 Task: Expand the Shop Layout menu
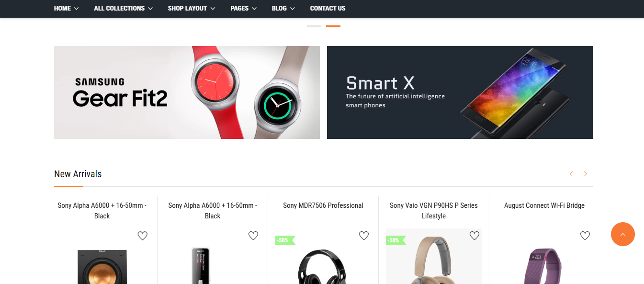tap(192, 8)
